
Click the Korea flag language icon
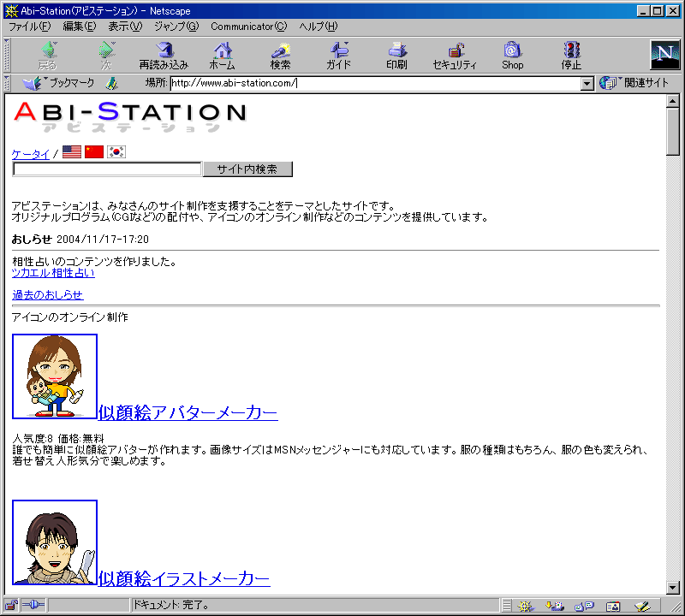pos(116,152)
